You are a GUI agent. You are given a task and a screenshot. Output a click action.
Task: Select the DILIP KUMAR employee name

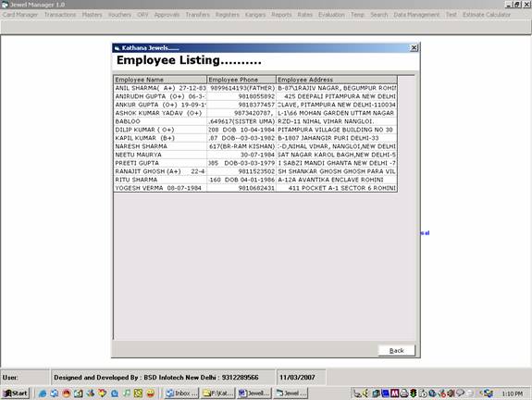(160, 130)
